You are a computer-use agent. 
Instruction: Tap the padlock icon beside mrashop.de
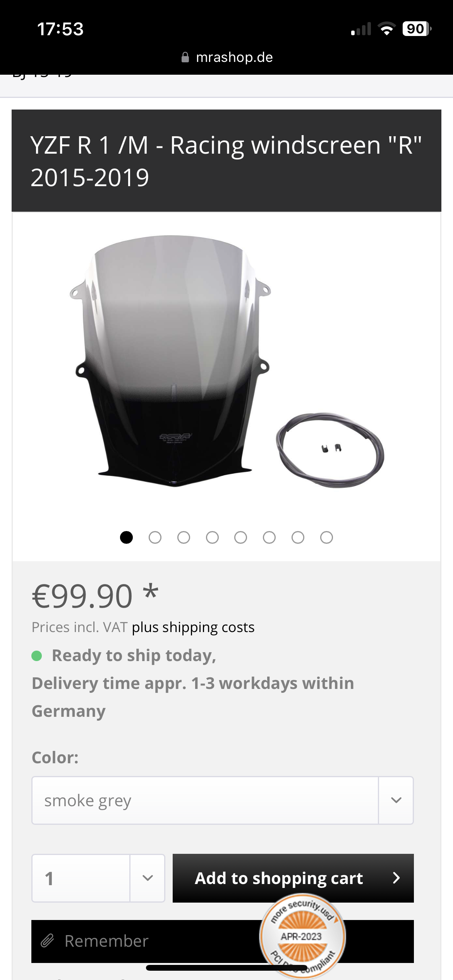[x=185, y=57]
